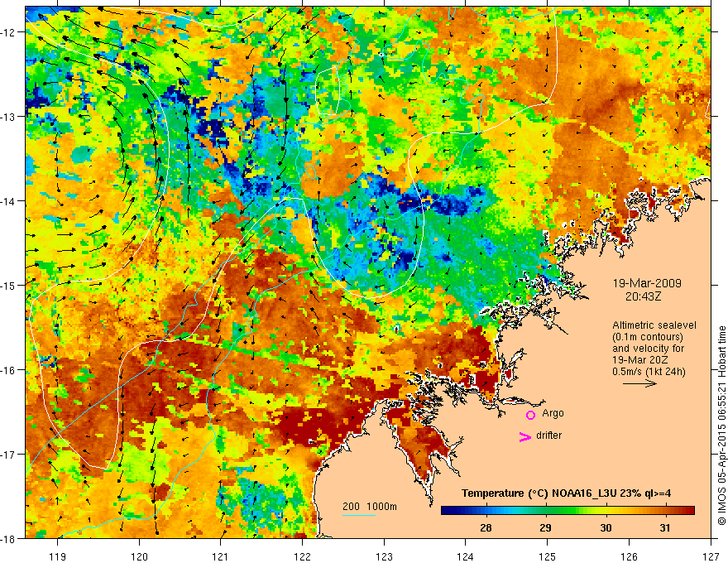The width and height of the screenshot is (728, 563).
Task: Click the 119 longitude axis label
Action: click(x=58, y=556)
